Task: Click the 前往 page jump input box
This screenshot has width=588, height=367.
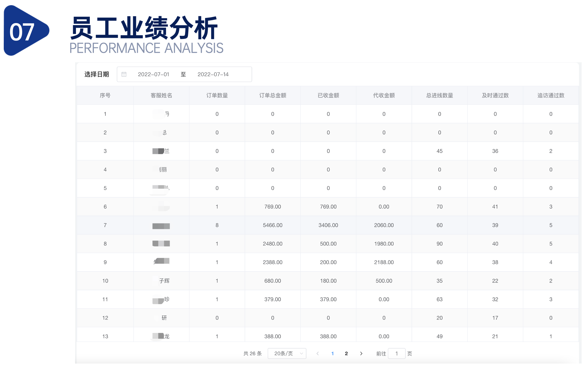Action: (x=397, y=353)
